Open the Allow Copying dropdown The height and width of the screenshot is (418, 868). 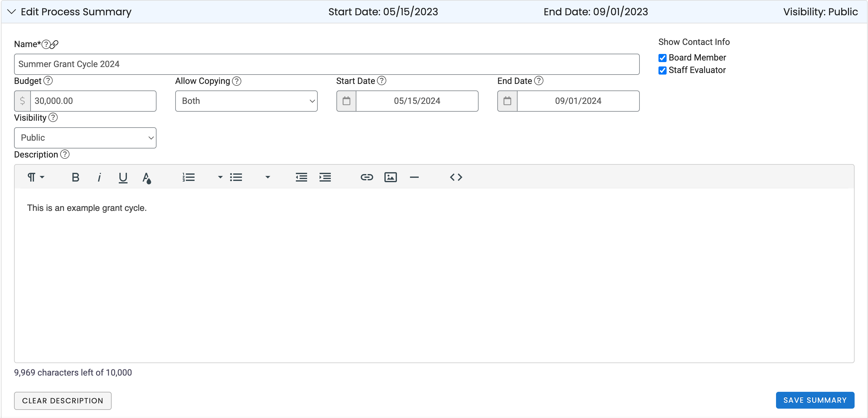tap(246, 100)
